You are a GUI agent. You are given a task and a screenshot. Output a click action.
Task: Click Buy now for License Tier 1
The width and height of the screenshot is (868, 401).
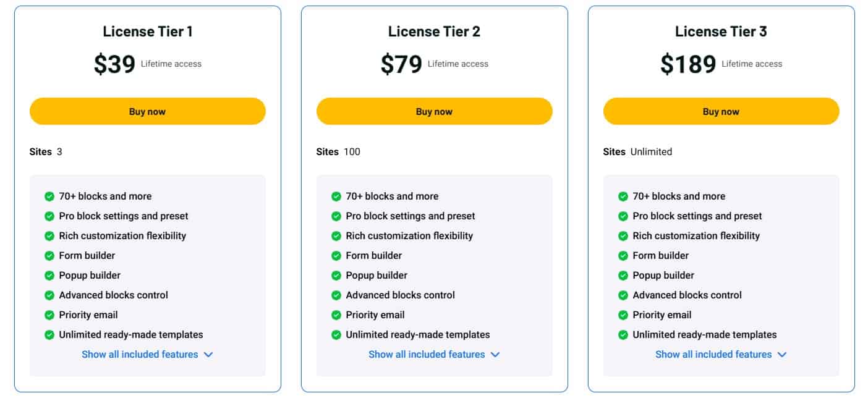[x=147, y=111]
